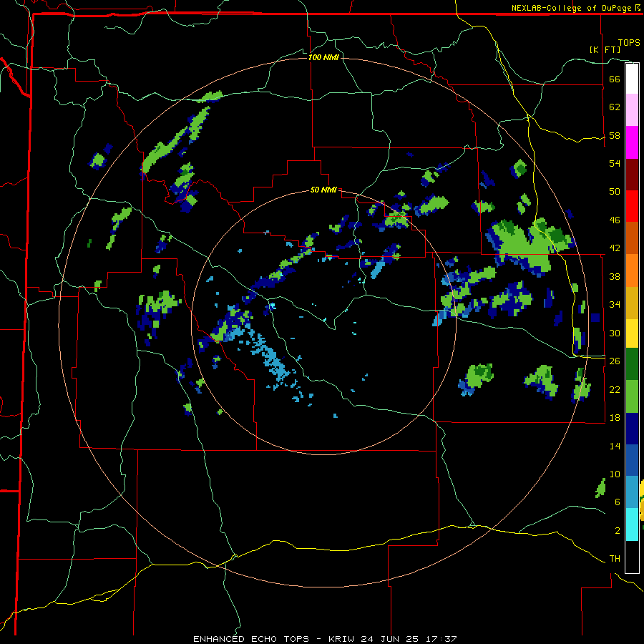Screen dimensions: 644x644
Task: Select the white swatch in the legend
Action: click(x=632, y=79)
